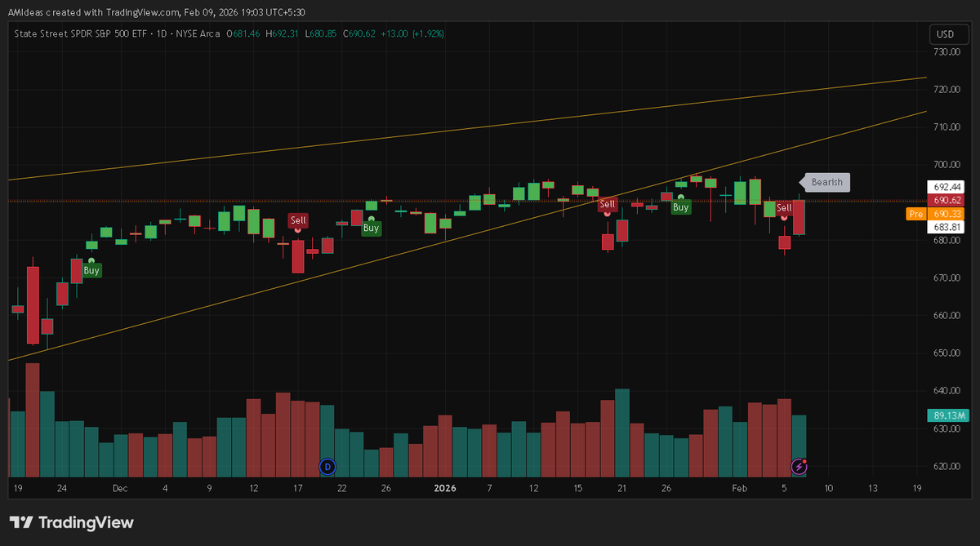
Task: Click the last large red candle on the chart
Action: 799,218
